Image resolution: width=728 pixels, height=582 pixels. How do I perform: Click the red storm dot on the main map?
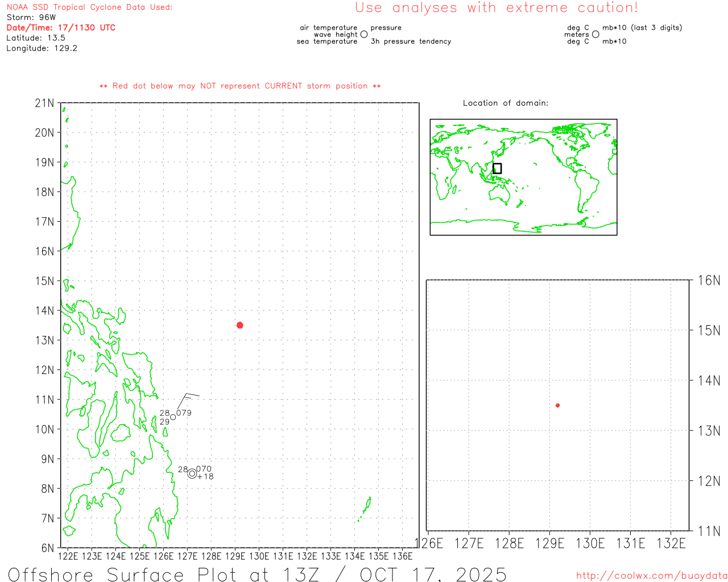(240, 325)
